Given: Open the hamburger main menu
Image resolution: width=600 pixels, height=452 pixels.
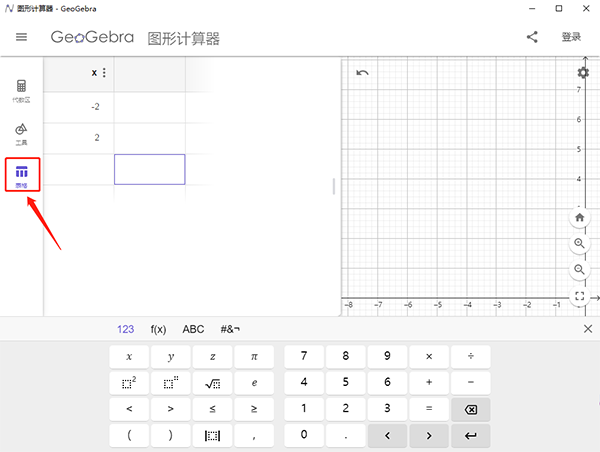Looking at the screenshot, I should coord(21,37).
